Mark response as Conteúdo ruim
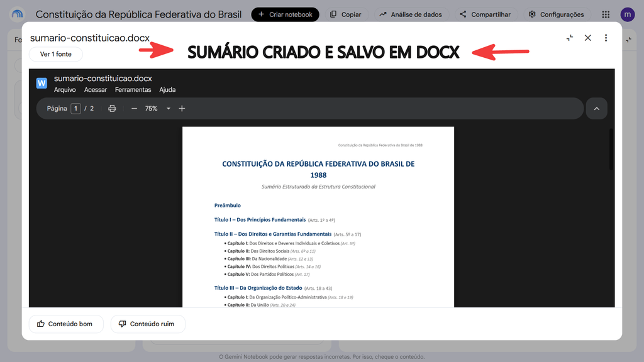Screen dimensions: 644x362 pos(148,324)
